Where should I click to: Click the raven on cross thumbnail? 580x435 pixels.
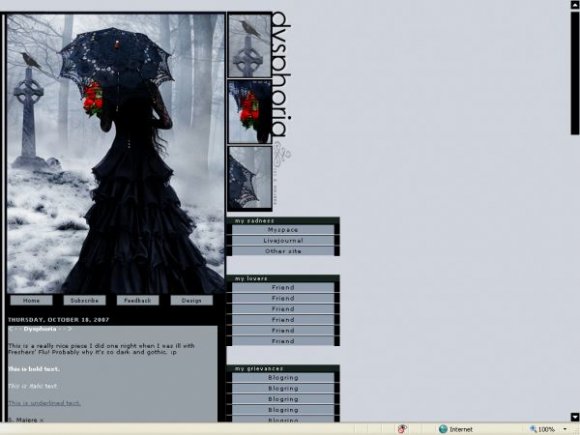coord(250,45)
